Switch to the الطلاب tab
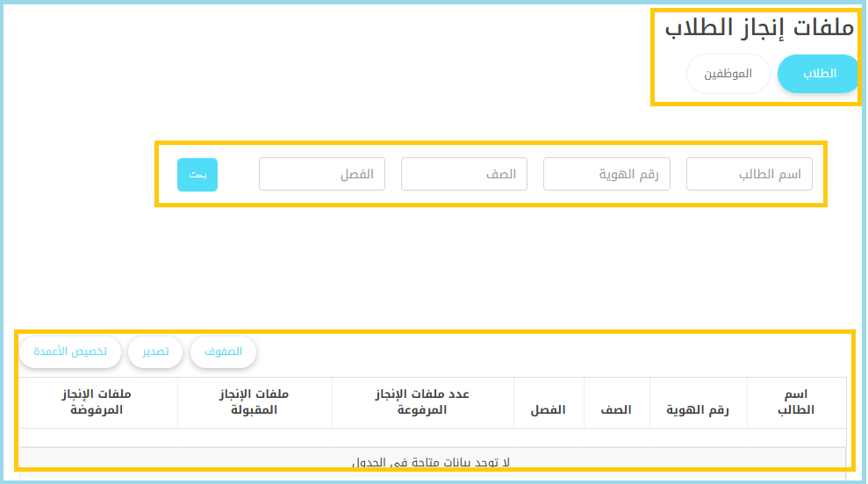 tap(819, 74)
